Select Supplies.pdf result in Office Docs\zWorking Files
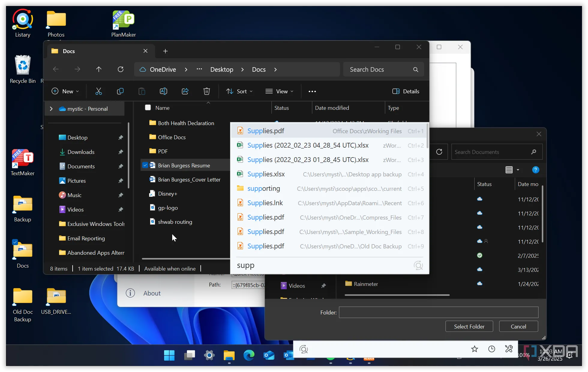This screenshot has height=372, width=588. tap(328, 131)
